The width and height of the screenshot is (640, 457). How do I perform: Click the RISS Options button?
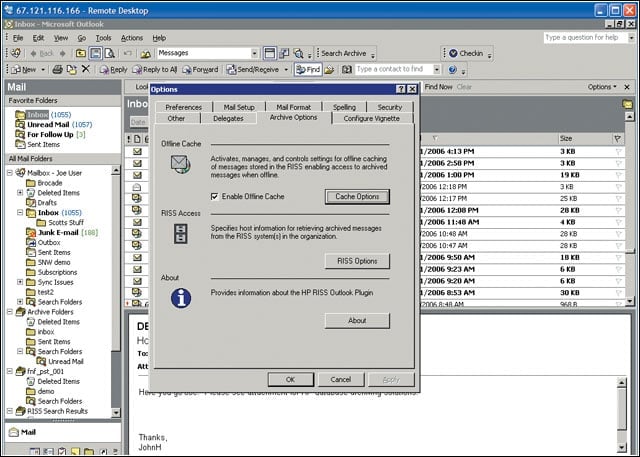[357, 261]
